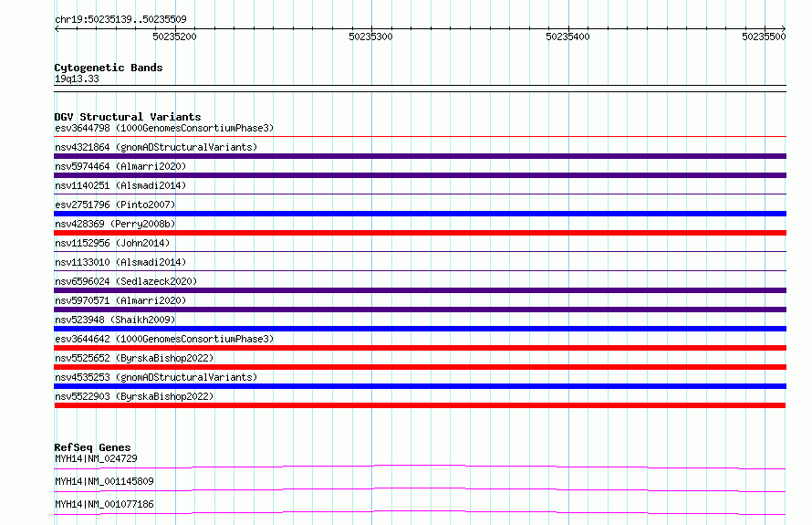Click the RefSeq Genes track heading

tap(92, 447)
